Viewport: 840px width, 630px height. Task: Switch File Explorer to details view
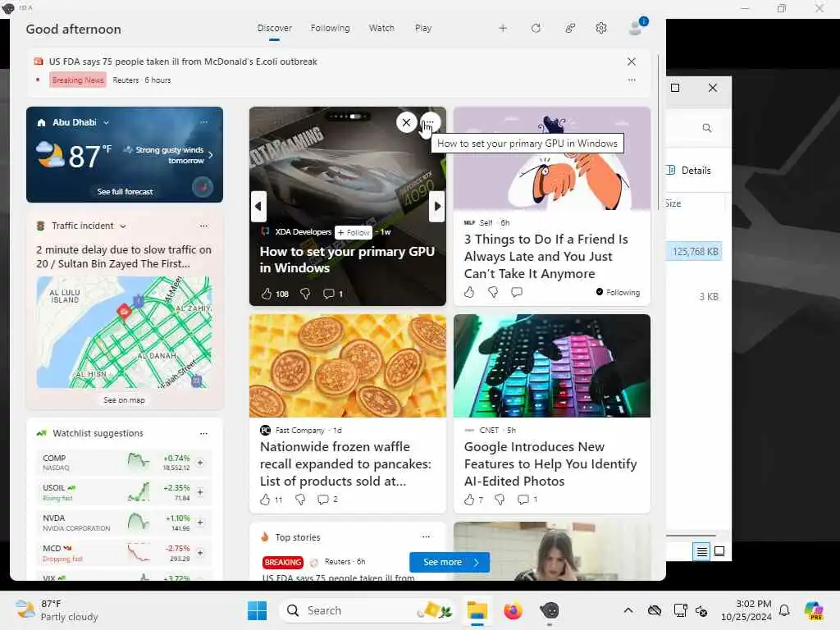pyautogui.click(x=701, y=551)
